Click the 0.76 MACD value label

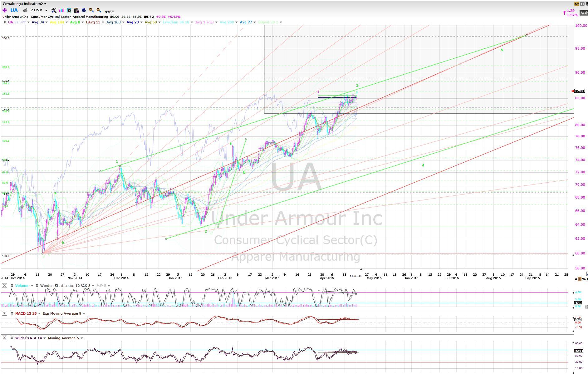[578, 319]
